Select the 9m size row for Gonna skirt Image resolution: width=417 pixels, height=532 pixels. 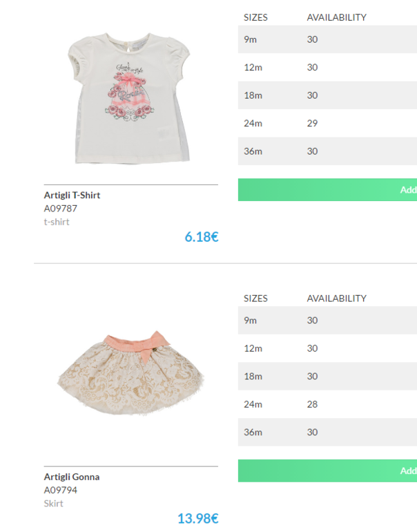point(327,321)
